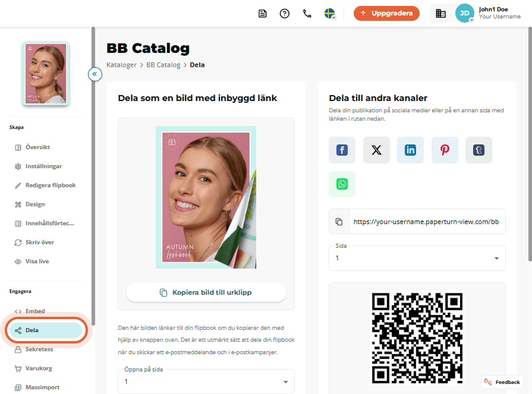Open the Feedback button
This screenshot has width=532, height=394.
[502, 382]
